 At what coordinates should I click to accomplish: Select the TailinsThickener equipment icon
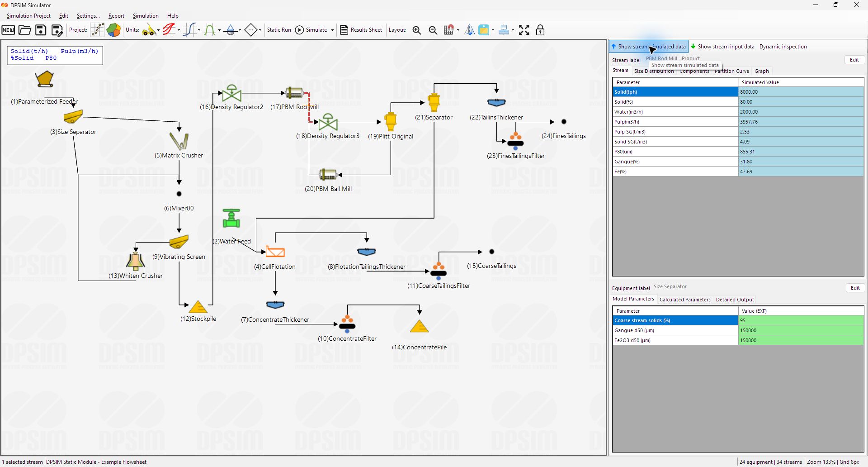(496, 103)
